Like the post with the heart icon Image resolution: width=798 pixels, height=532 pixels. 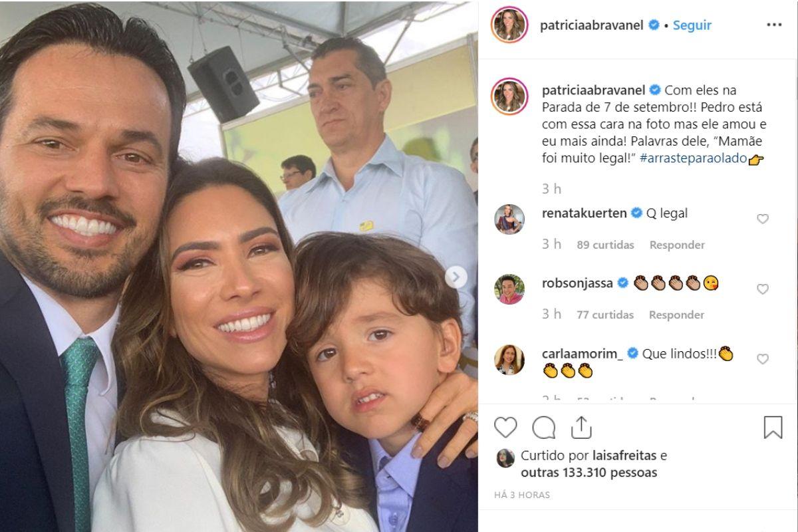pos(505,427)
